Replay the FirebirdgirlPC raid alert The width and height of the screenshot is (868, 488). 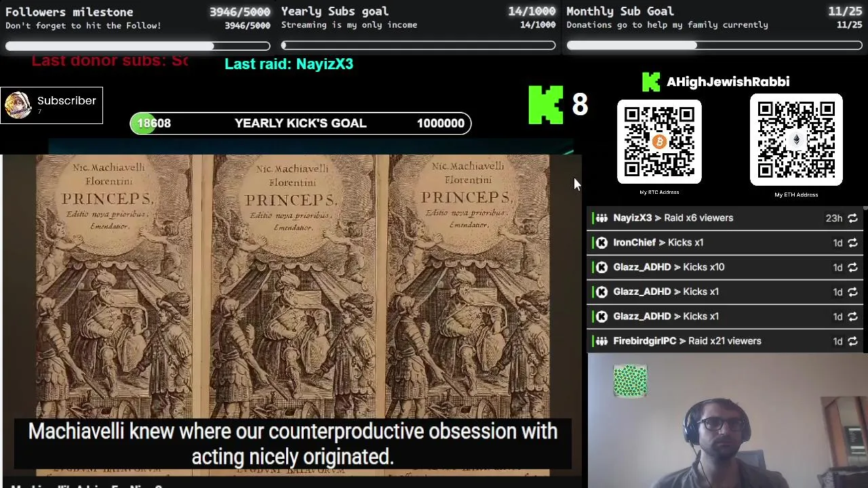(852, 341)
